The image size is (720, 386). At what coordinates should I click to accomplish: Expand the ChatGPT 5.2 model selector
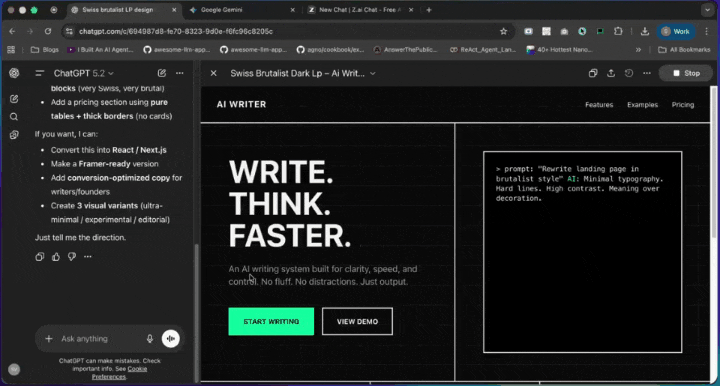[84, 73]
